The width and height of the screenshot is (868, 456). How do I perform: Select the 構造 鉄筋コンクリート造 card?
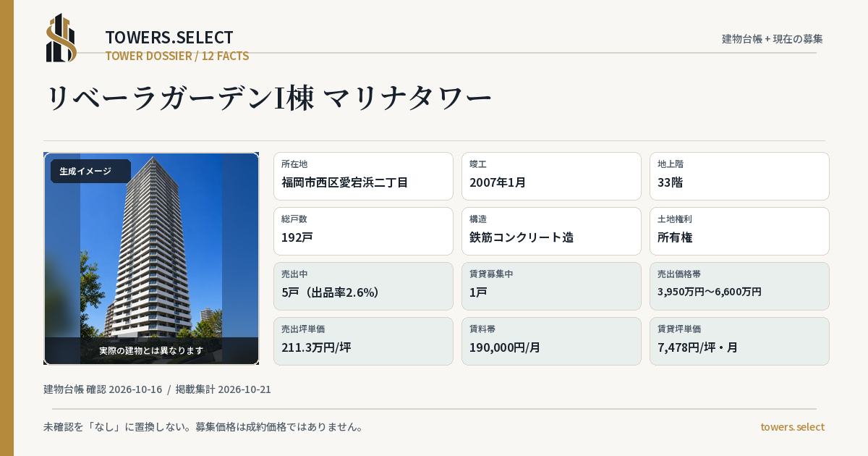pos(551,231)
